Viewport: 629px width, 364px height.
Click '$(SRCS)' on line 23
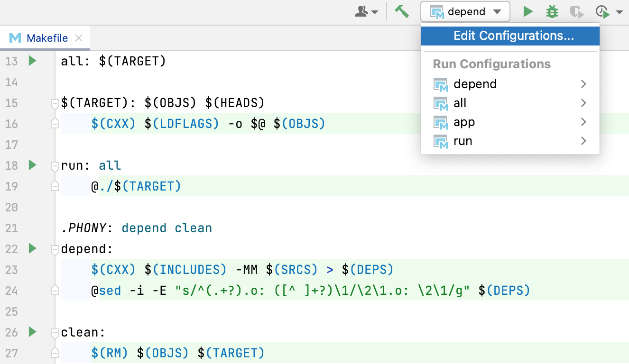pos(292,270)
